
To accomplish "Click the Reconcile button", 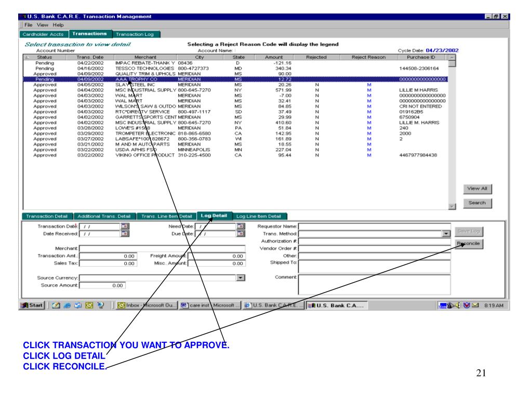I will tap(469, 244).
